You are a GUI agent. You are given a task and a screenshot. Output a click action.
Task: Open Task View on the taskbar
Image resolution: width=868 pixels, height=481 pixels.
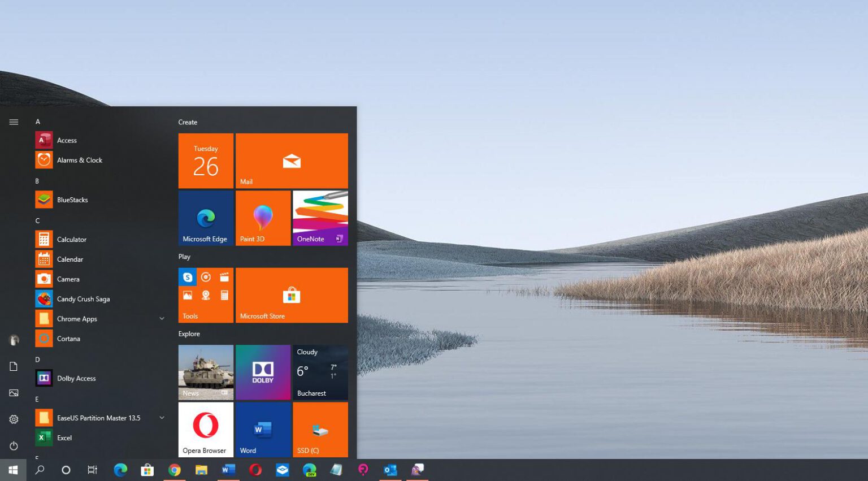click(x=92, y=470)
